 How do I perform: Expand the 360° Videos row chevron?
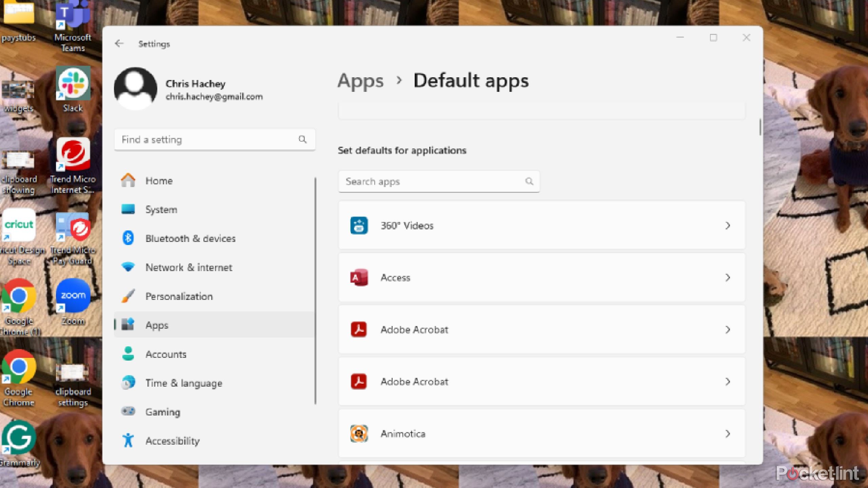click(x=728, y=226)
